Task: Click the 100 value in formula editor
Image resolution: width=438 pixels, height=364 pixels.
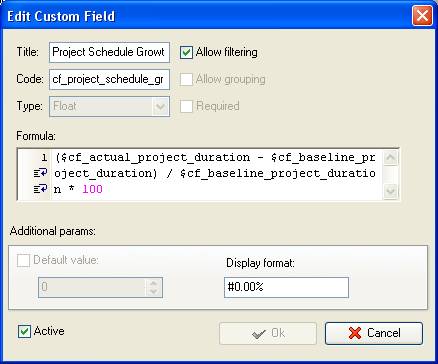Action: coord(92,189)
